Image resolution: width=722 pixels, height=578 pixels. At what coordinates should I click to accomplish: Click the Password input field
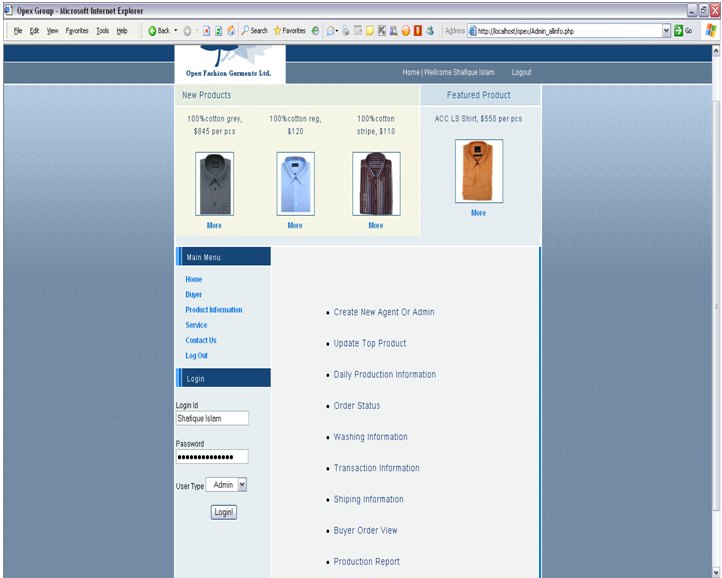click(212, 457)
